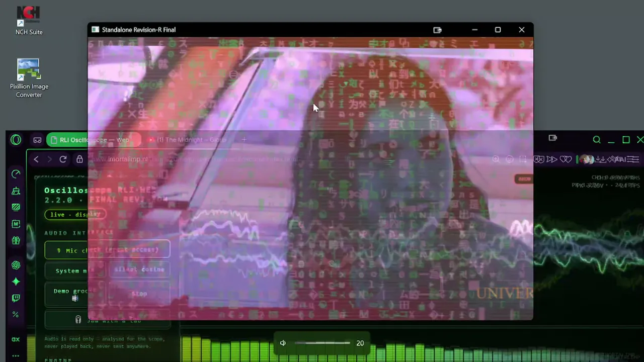
Task: Open GX Control speedometer in sidebar
Action: 16,174
